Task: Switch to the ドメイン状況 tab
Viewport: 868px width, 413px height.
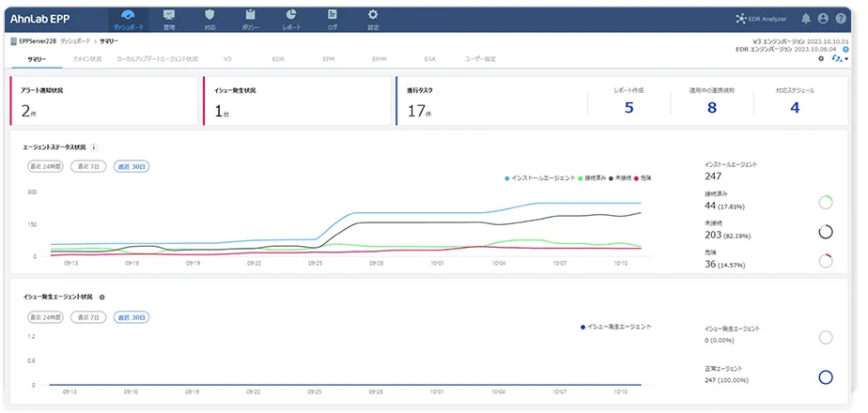Action: coord(87,58)
